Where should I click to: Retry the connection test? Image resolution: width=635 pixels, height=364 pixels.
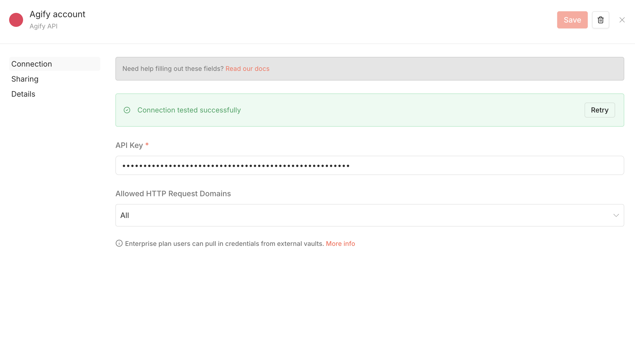[600, 110]
